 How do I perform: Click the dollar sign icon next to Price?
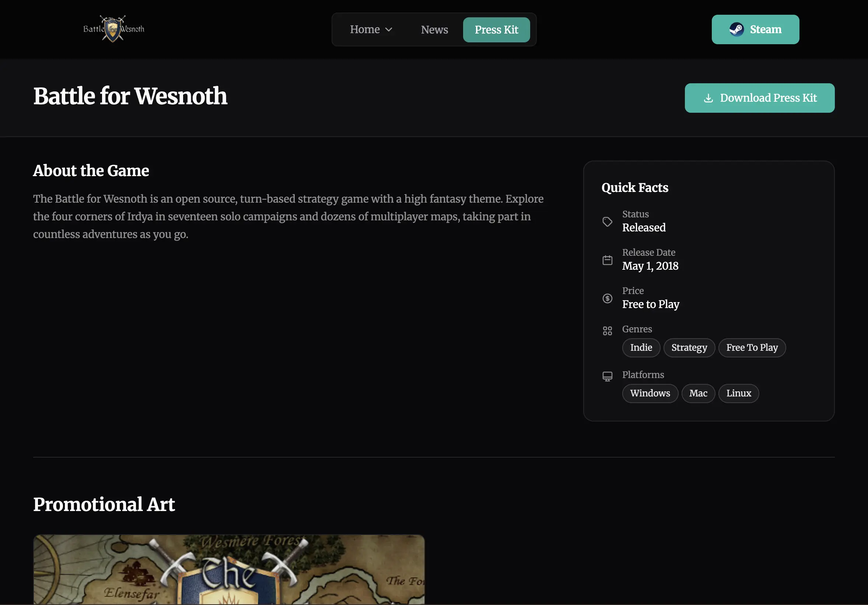[x=607, y=298]
